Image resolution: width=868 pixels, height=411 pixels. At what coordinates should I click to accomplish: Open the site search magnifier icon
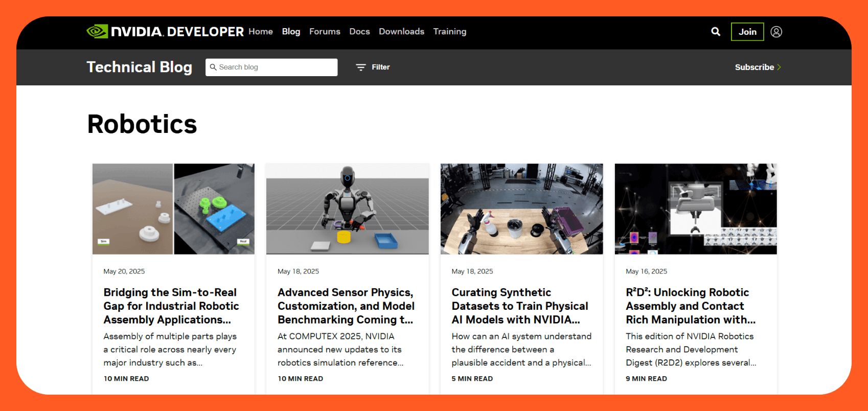pos(716,32)
